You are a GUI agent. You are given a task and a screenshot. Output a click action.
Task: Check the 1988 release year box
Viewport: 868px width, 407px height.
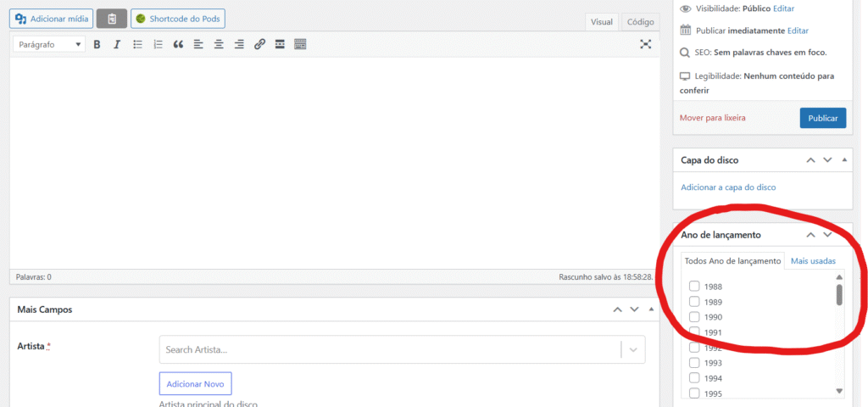pyautogui.click(x=694, y=287)
